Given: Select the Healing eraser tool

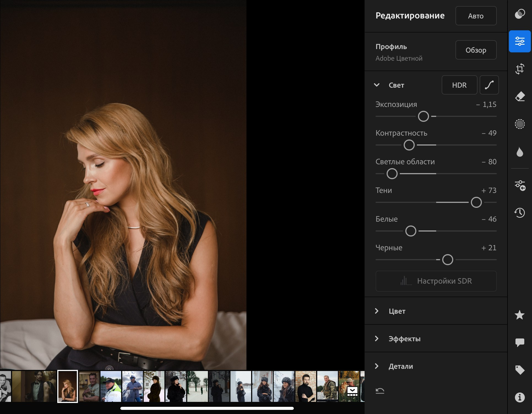Looking at the screenshot, I should point(520,96).
